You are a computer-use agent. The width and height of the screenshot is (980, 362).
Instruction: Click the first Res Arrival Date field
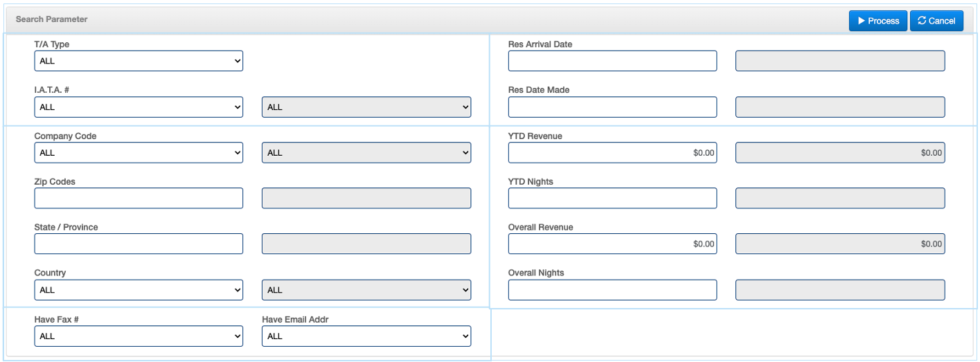(x=612, y=61)
